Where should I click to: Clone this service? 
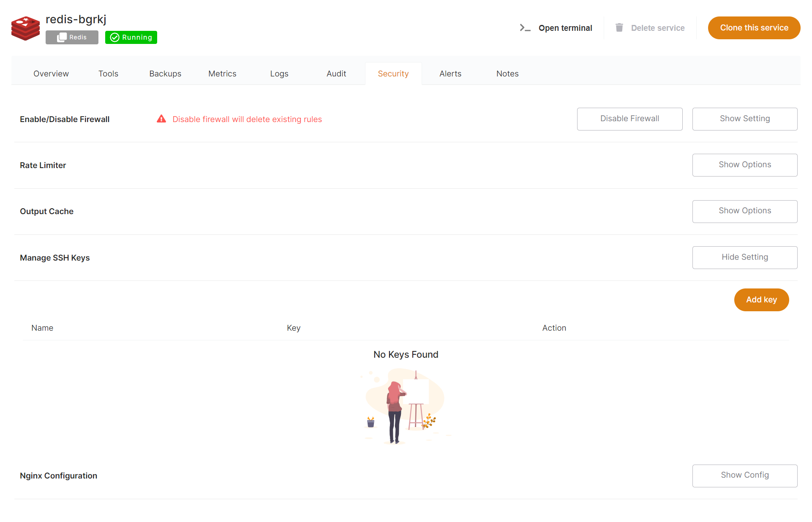click(x=754, y=27)
